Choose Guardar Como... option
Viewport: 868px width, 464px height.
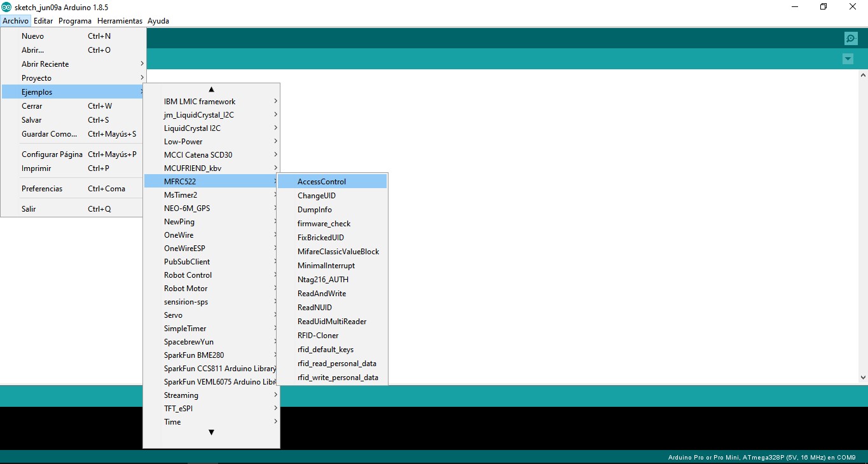point(73,134)
